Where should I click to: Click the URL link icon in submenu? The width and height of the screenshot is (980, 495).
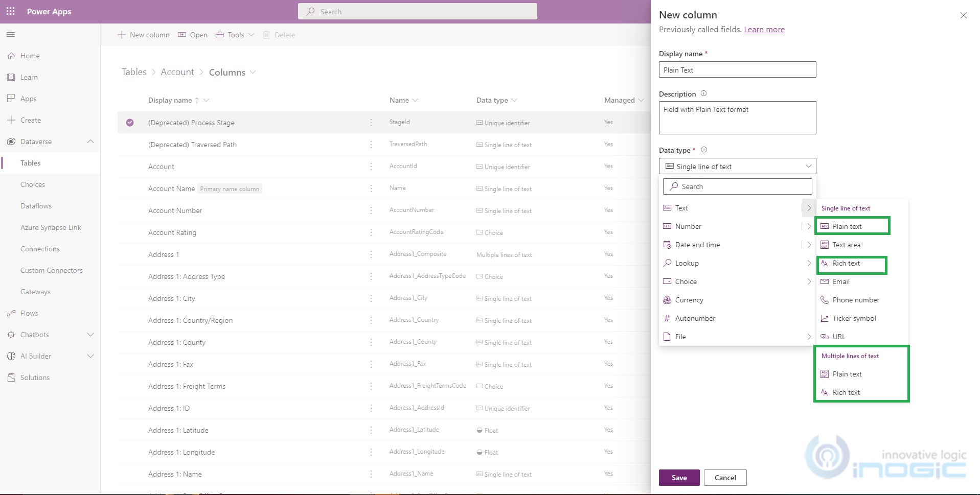tap(825, 337)
